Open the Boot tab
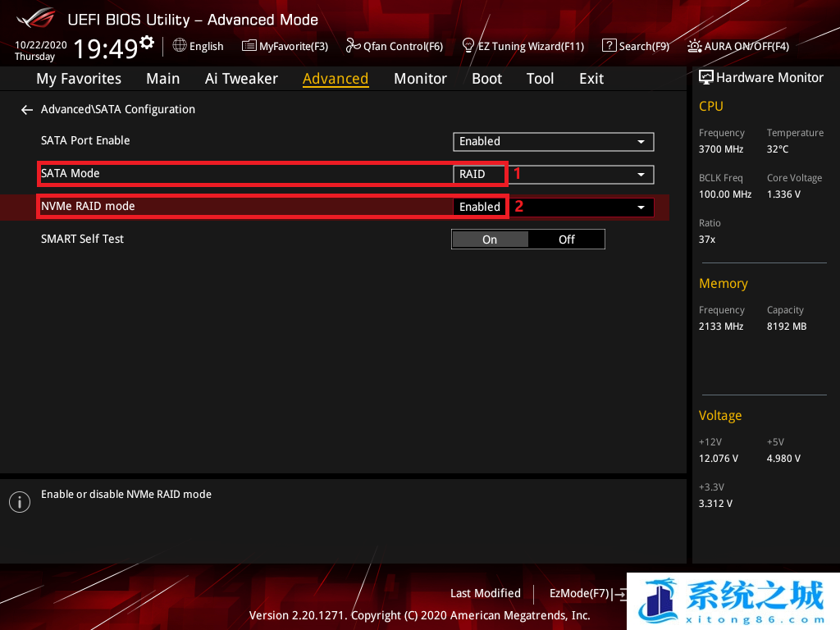This screenshot has height=630, width=840. pos(486,79)
